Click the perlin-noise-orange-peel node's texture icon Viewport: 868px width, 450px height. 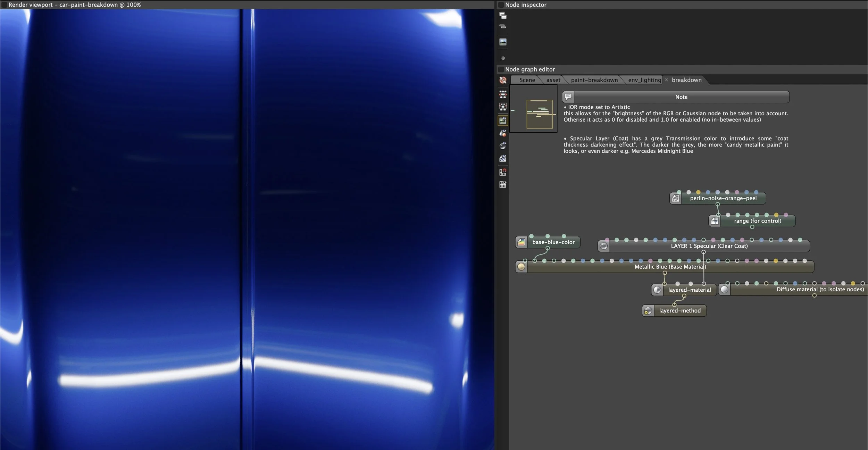point(675,198)
